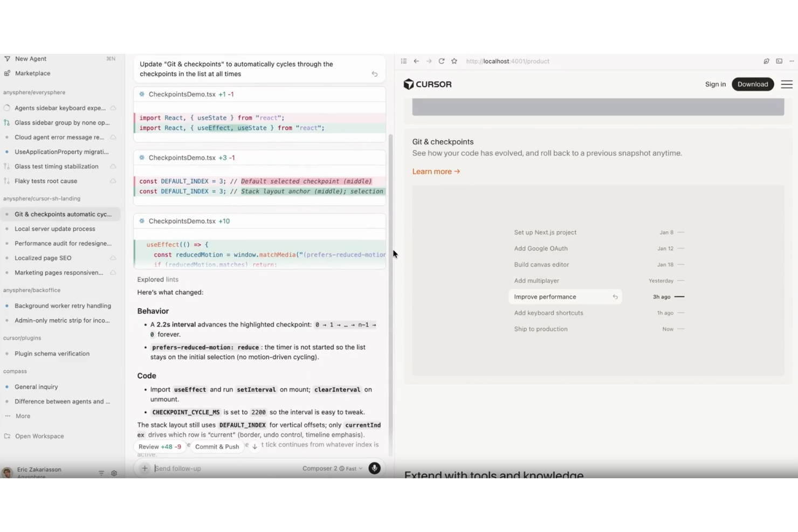
Task: Go forward in the embedded browser
Action: coord(429,61)
